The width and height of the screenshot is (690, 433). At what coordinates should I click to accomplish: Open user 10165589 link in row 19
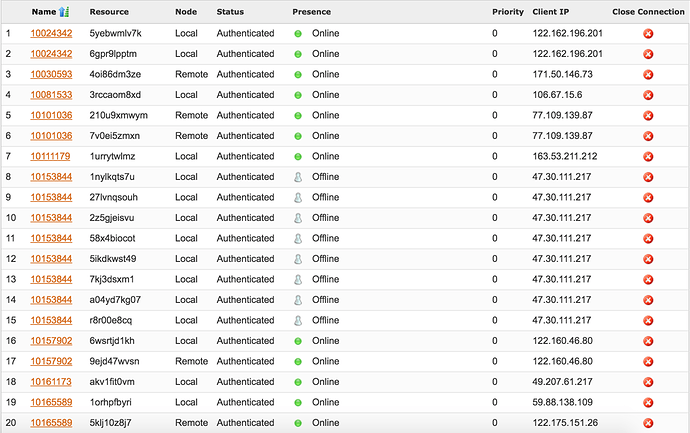(x=51, y=402)
